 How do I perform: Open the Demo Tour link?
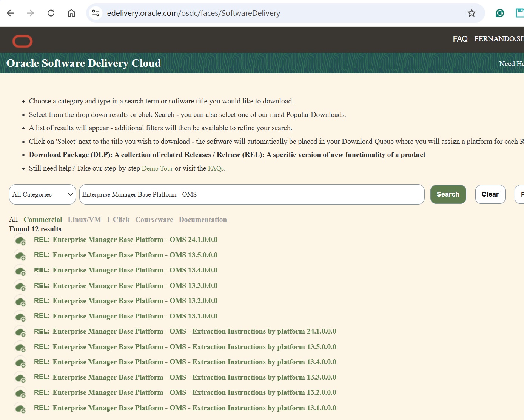point(157,168)
